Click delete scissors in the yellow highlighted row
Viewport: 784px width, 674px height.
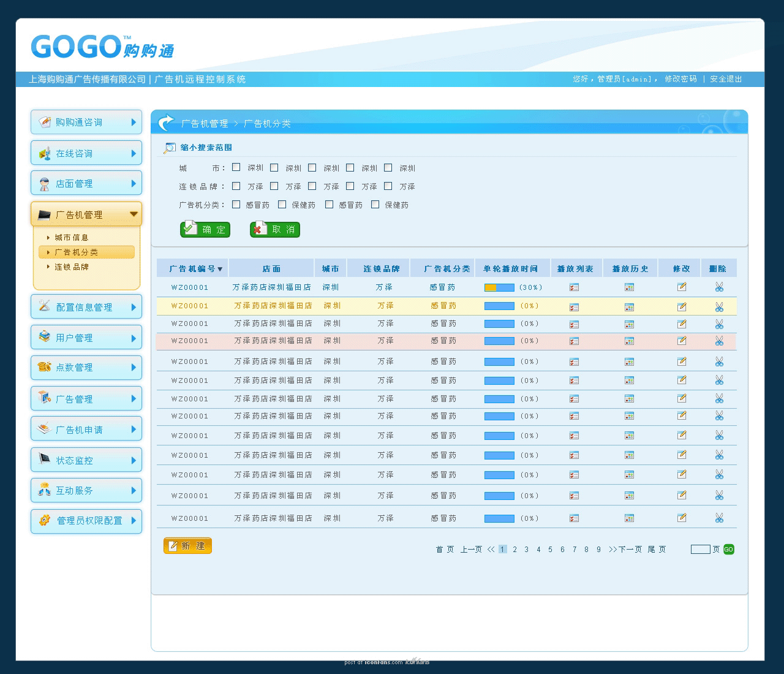719,306
